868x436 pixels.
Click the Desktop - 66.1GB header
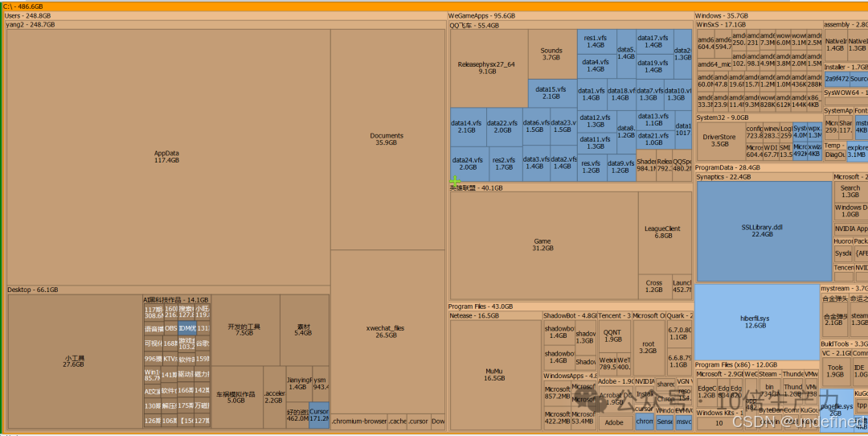[168, 290]
